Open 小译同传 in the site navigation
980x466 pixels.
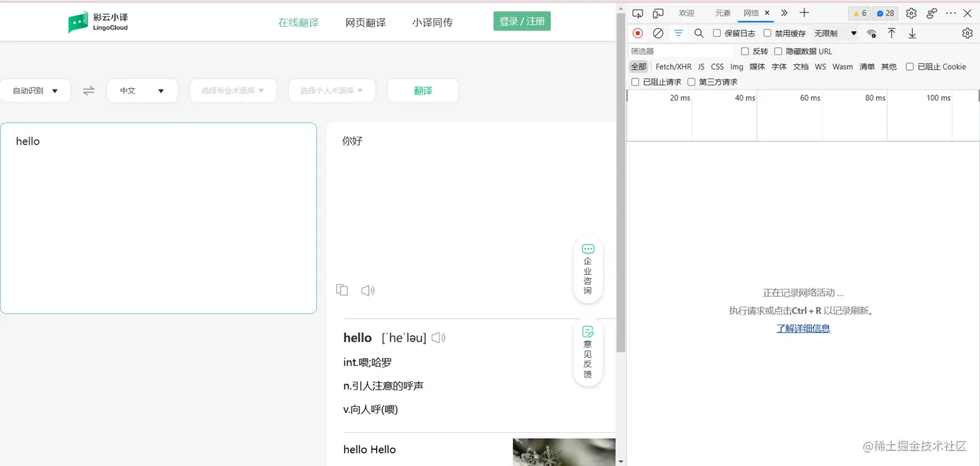[432, 23]
